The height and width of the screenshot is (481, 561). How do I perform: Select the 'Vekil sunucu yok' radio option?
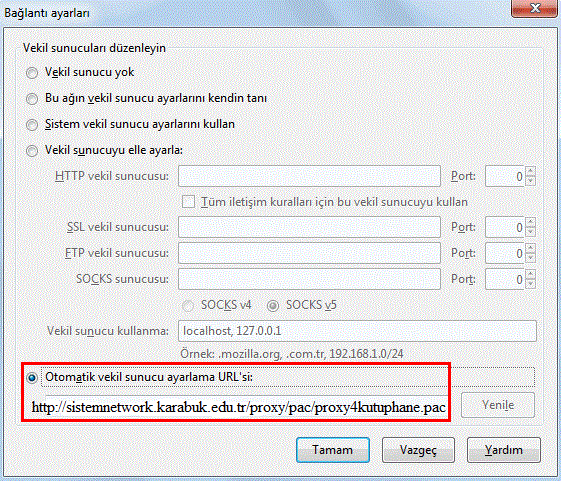click(32, 73)
